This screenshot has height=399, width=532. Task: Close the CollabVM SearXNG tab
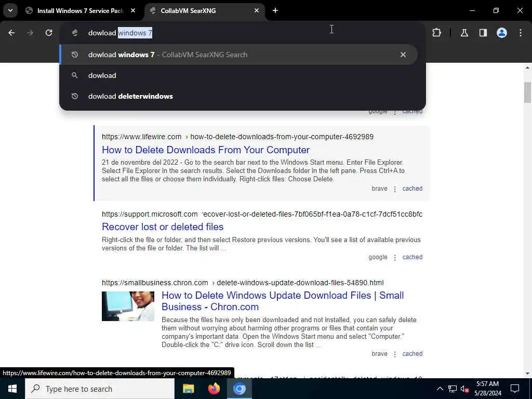[x=257, y=11]
